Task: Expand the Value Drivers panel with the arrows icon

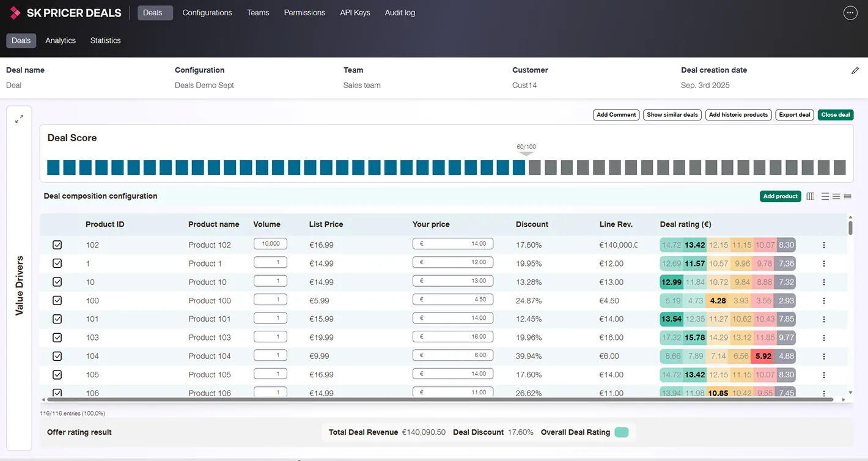Action: click(x=19, y=119)
